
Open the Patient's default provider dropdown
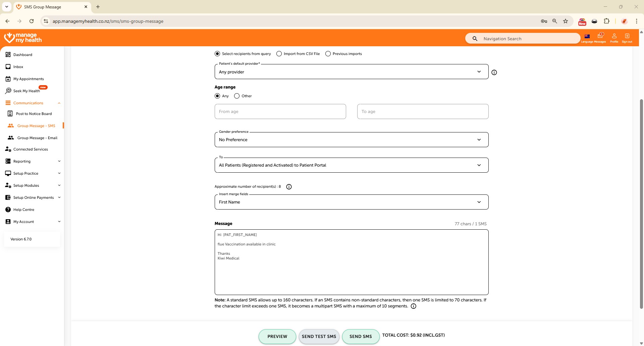pos(351,72)
